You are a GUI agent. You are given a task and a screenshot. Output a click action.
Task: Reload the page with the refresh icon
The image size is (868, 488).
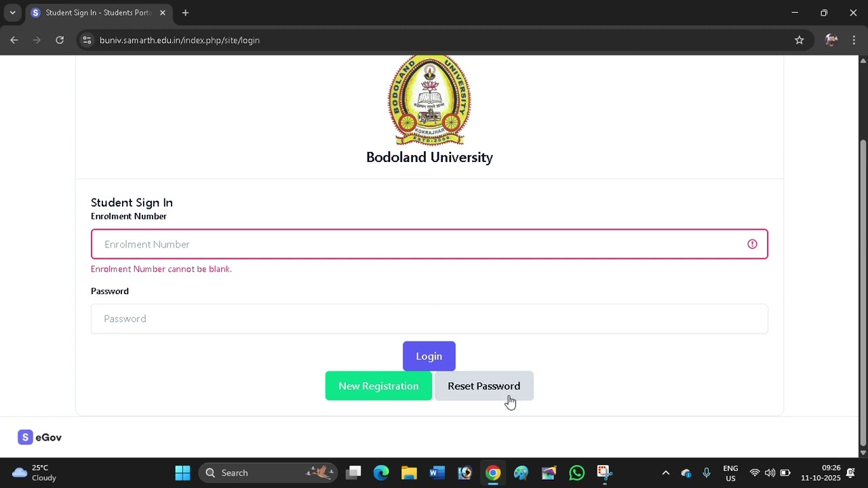(x=60, y=40)
